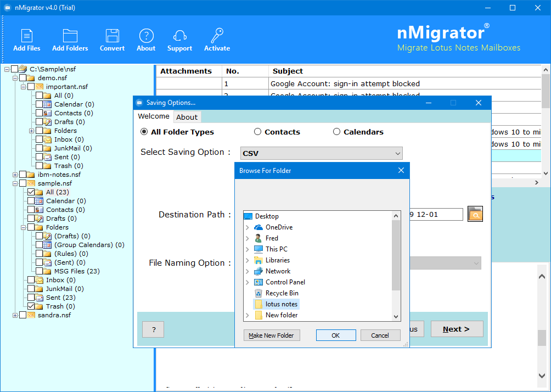Check the ibm-notes.nsf checkbox
Viewport: 551px width, 392px height.
coord(23,175)
